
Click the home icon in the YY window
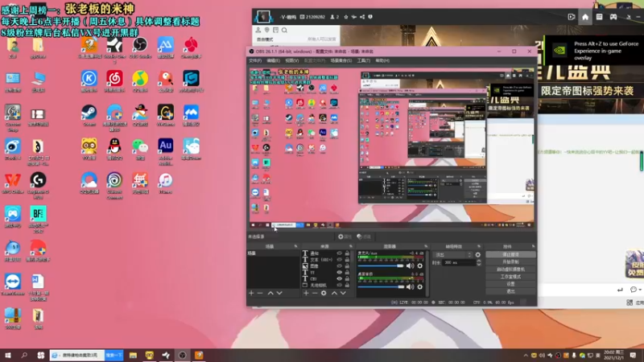point(585,17)
